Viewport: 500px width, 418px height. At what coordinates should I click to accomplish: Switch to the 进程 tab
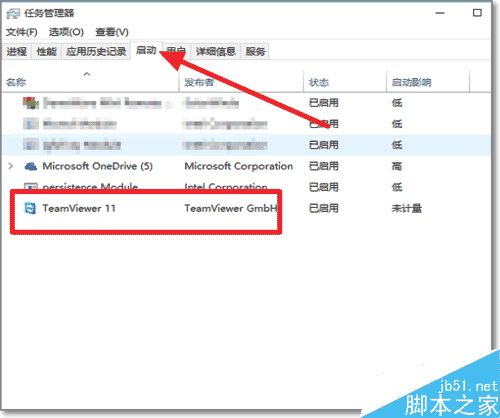click(17, 51)
